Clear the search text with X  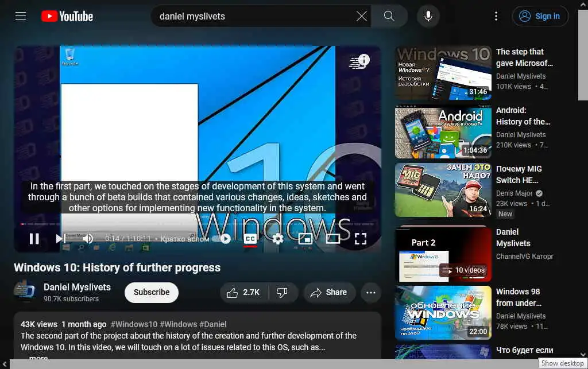coord(362,16)
